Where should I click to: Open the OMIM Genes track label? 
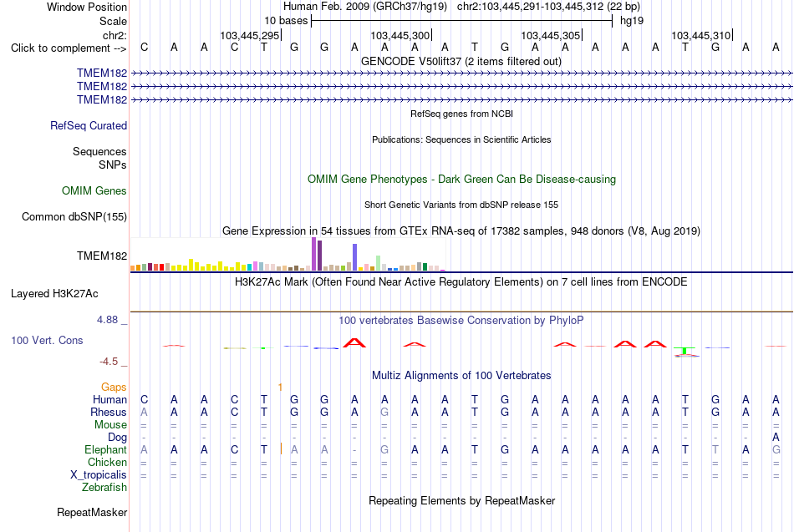point(94,190)
